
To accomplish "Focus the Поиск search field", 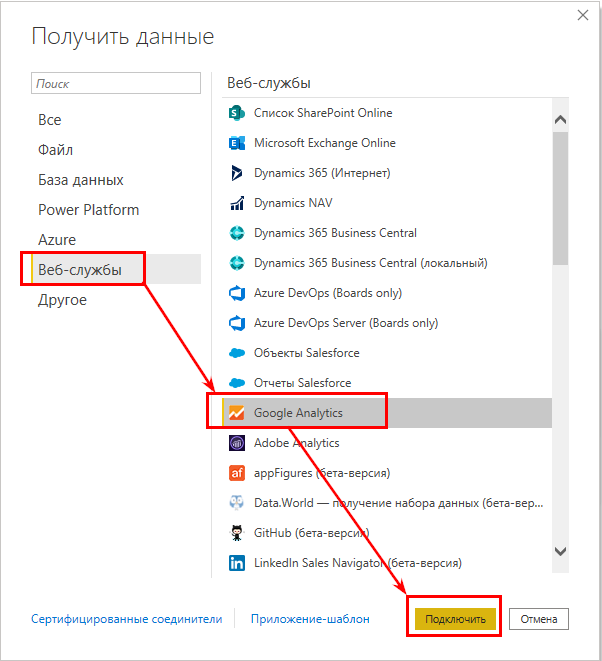I will click(x=116, y=83).
